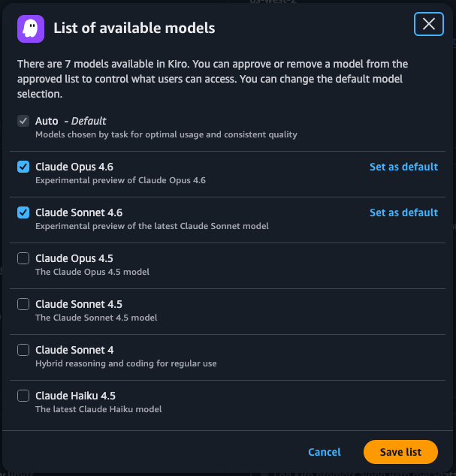The width and height of the screenshot is (456, 476).
Task: Click the Auto - Default model label
Action: (71, 121)
